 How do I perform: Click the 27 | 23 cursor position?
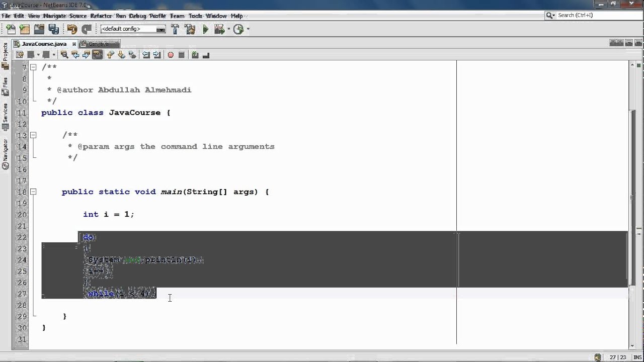618,357
